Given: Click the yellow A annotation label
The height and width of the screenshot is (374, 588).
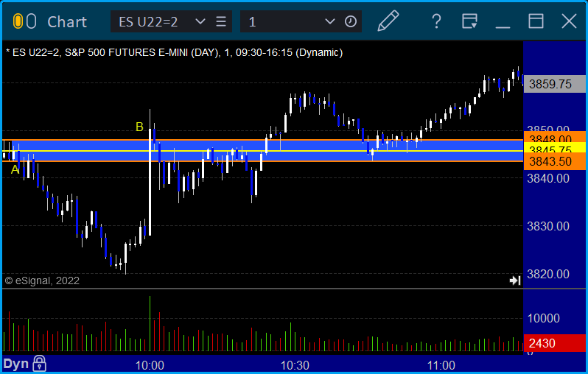Looking at the screenshot, I should pos(15,170).
